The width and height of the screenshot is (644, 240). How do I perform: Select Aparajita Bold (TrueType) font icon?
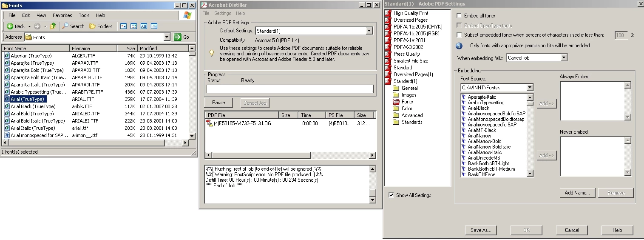[x=7, y=70]
